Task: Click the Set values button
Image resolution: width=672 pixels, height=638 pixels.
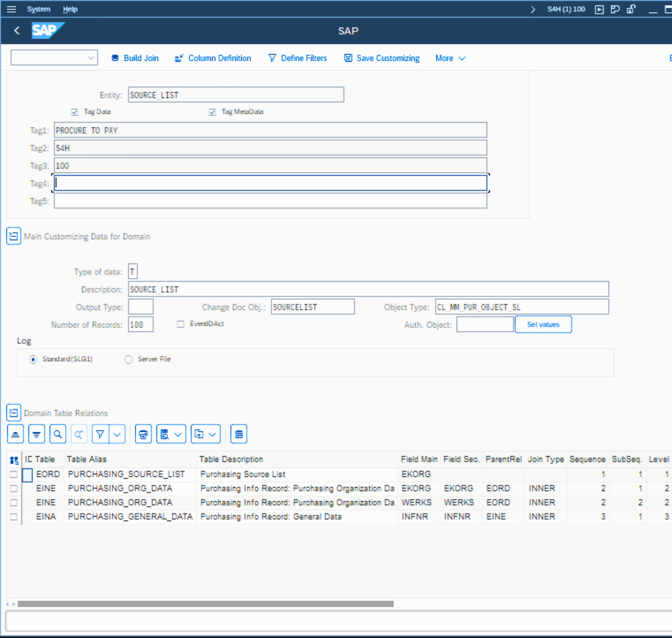Action: click(543, 325)
